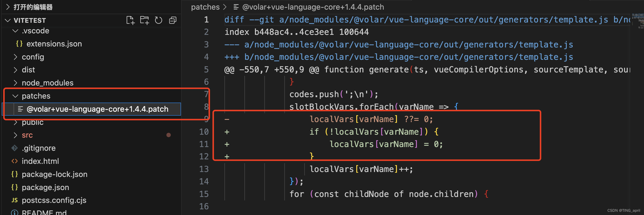
Task: Expand the dist folder
Action: point(15,70)
